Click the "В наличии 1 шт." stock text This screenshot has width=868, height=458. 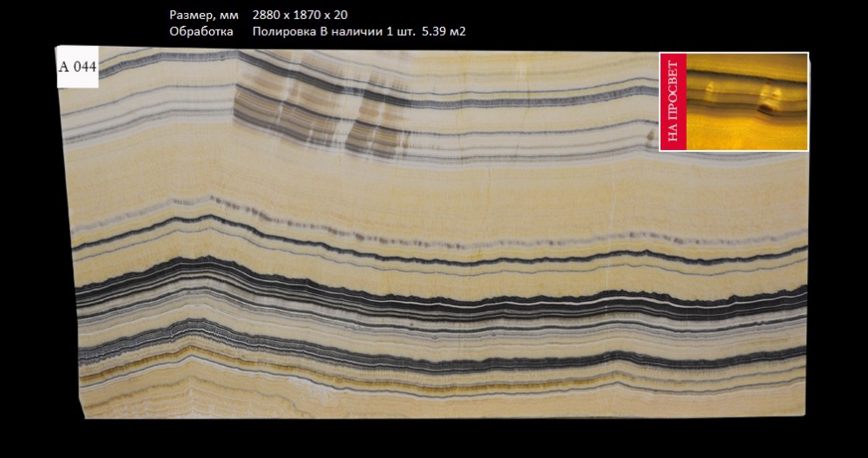(368, 31)
